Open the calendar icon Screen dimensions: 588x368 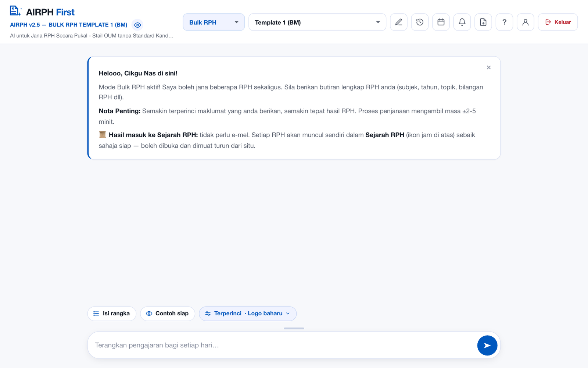point(441,22)
